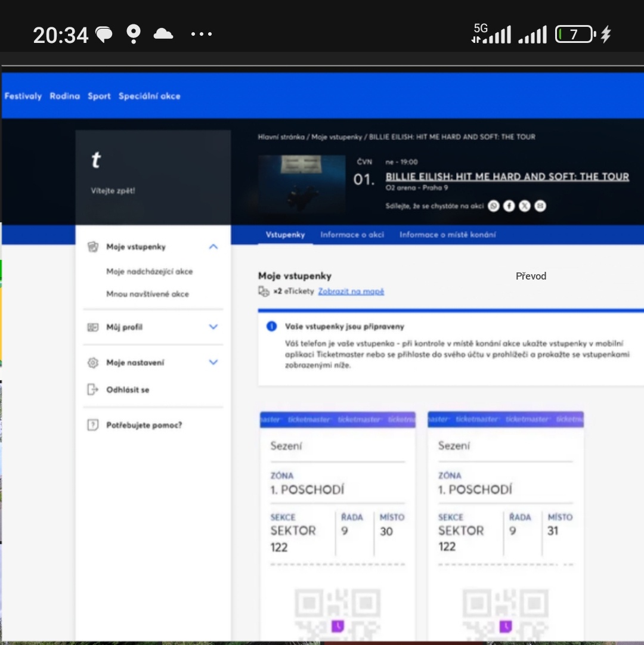Click the blue info icon in ticket notice
The width and height of the screenshot is (644, 645).
pos(271,326)
